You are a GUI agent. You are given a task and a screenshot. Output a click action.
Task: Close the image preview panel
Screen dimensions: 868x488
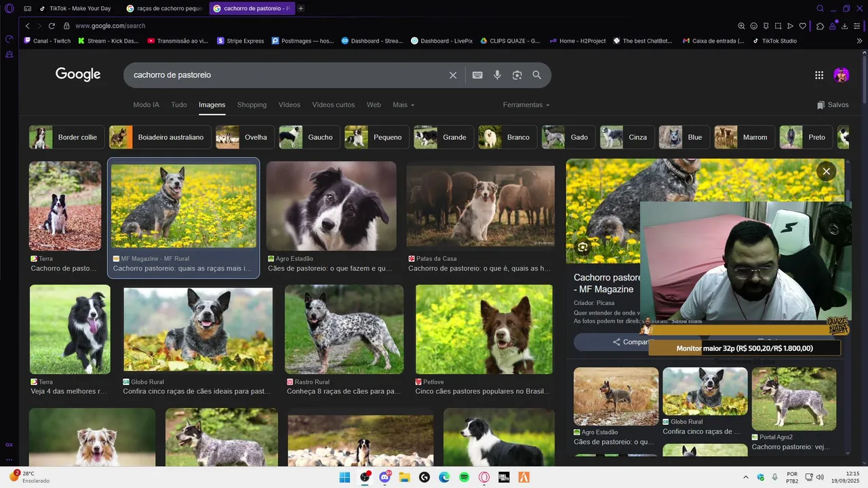[x=826, y=171]
